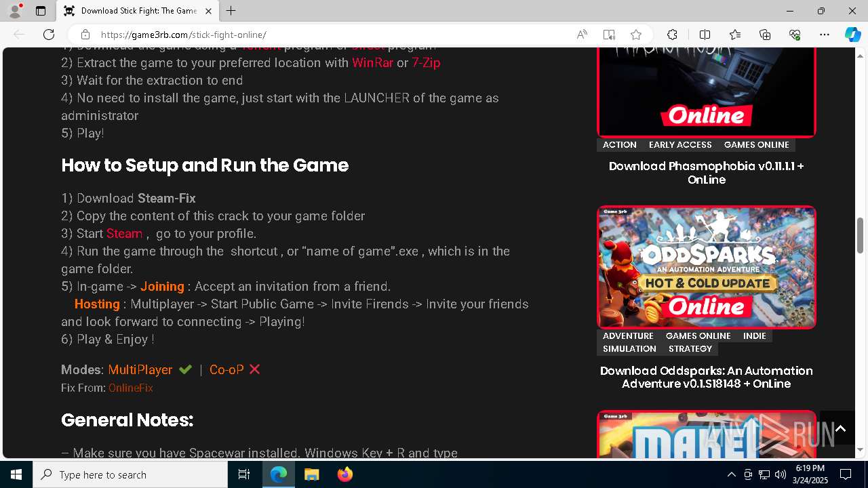Open a new tab with the plus button
Image resolution: width=868 pixels, height=488 pixels.
(x=231, y=11)
